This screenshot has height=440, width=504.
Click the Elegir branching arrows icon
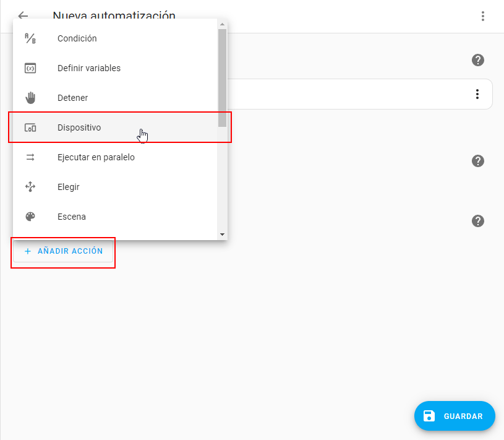pyautogui.click(x=30, y=187)
